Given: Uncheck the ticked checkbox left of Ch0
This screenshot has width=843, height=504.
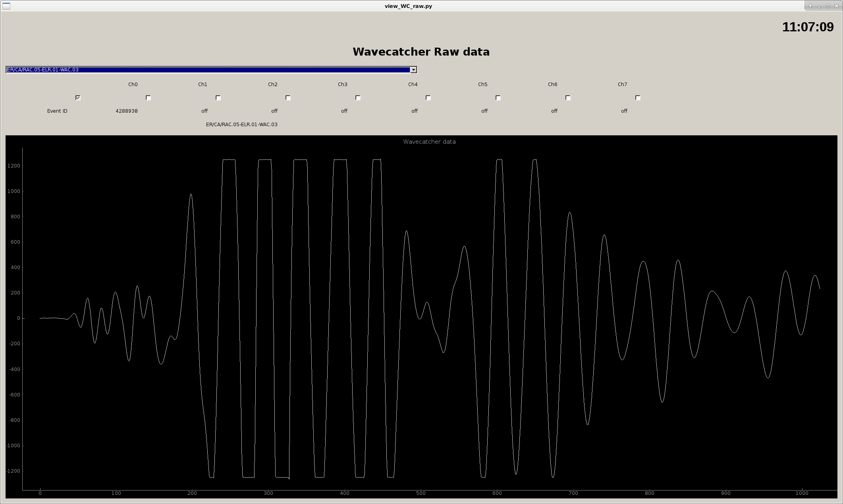Looking at the screenshot, I should pos(78,98).
